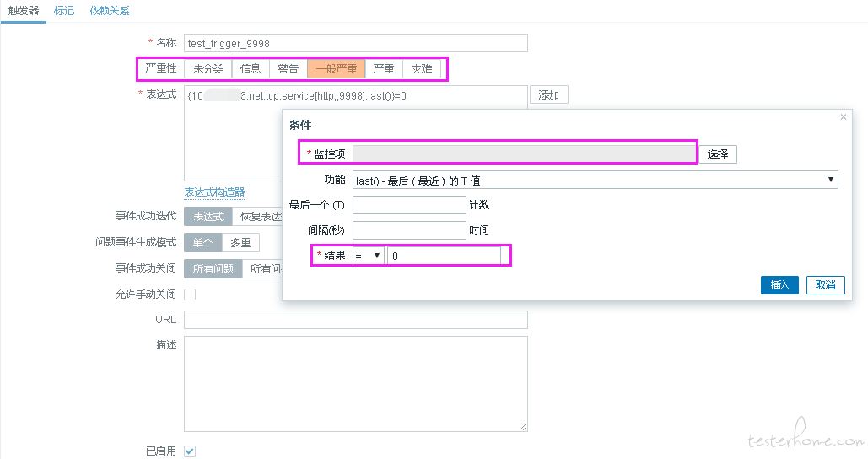This screenshot has width=868, height=459.
Task: Click the 名称 input field
Action: (355, 43)
